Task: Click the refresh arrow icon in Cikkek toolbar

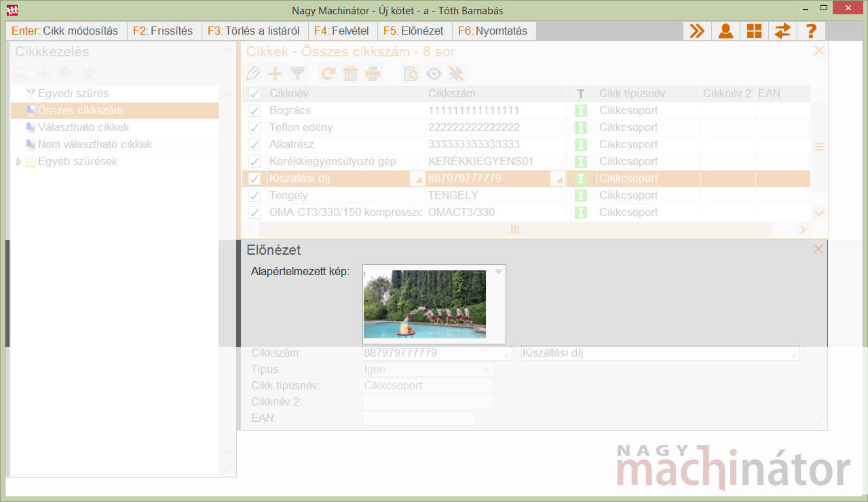Action: coord(328,74)
